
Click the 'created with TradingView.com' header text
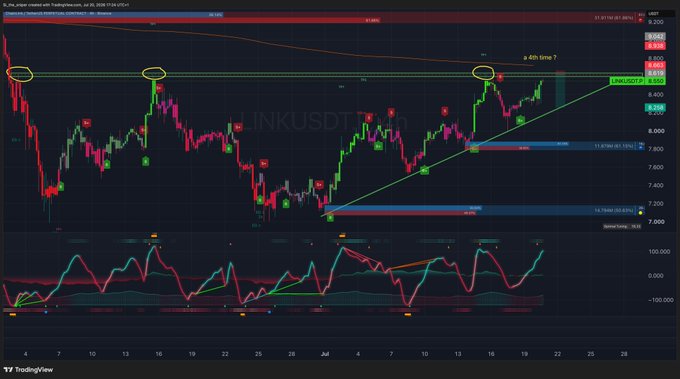(x=56, y=5)
